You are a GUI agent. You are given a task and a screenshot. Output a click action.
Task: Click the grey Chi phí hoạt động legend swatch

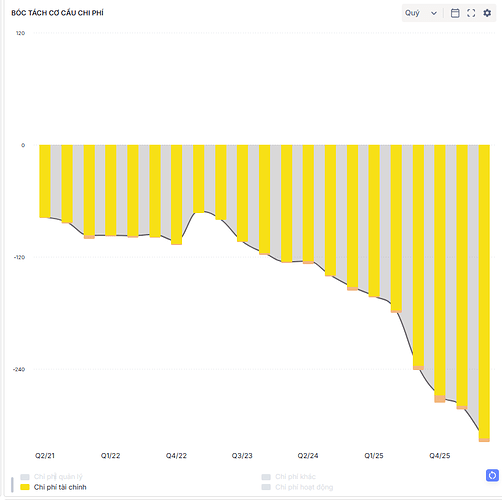(266, 487)
